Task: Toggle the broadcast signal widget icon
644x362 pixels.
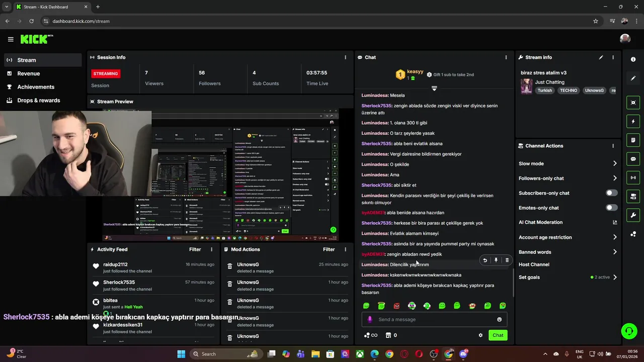Action: pos(633,177)
